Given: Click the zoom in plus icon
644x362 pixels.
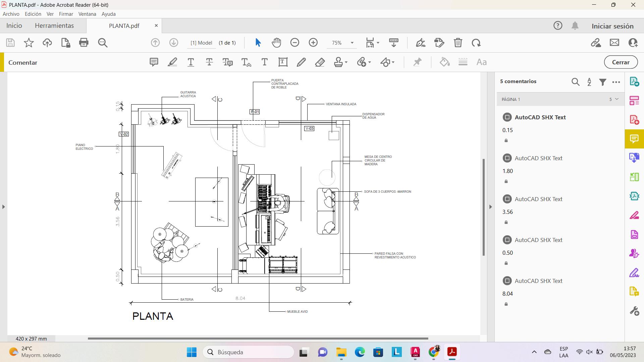Looking at the screenshot, I should coord(313,43).
